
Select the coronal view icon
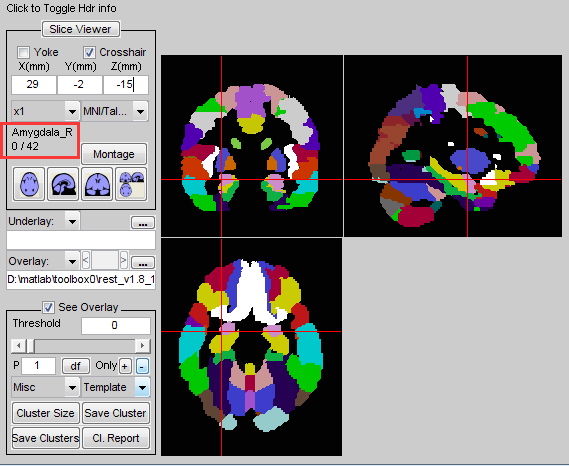97,184
